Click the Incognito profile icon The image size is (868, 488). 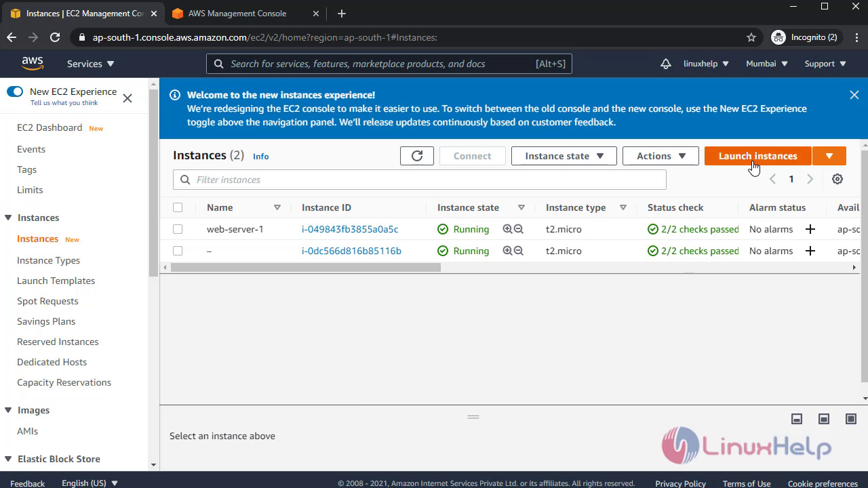(x=778, y=37)
